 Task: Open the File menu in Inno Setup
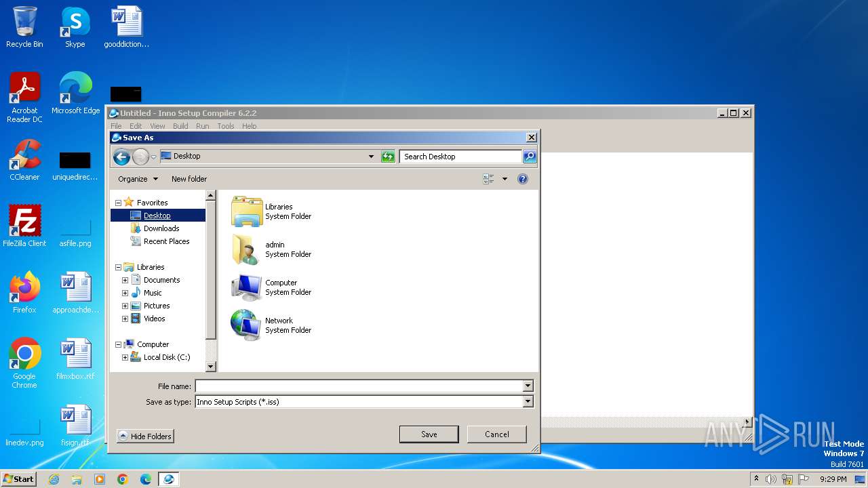pos(116,126)
